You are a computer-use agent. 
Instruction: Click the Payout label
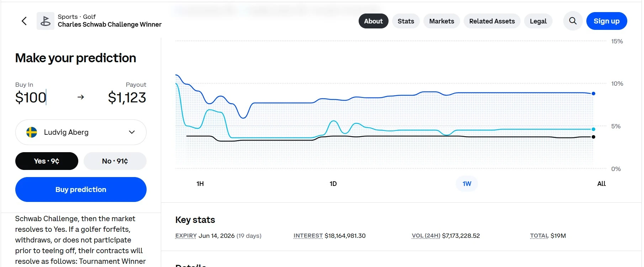136,85
